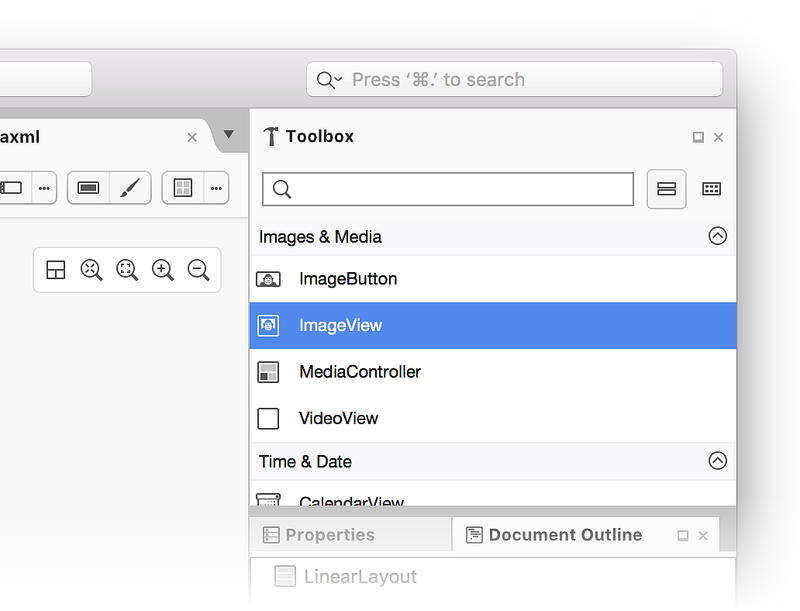The height and width of the screenshot is (611, 800).
Task: Collapse the Time & Date category
Action: (x=718, y=461)
